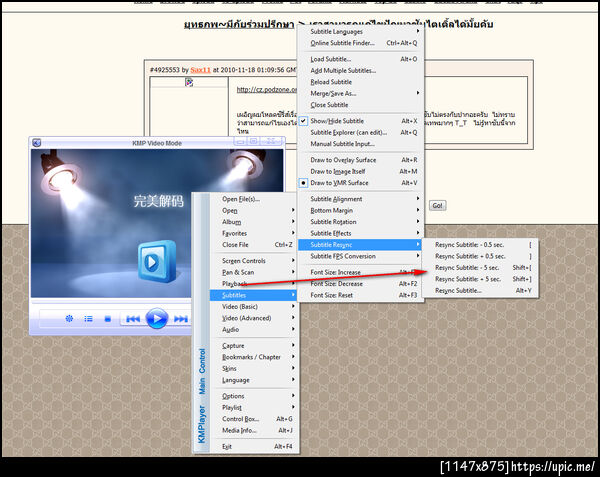Expand the Subtitle Alignment submenu

click(x=360, y=199)
